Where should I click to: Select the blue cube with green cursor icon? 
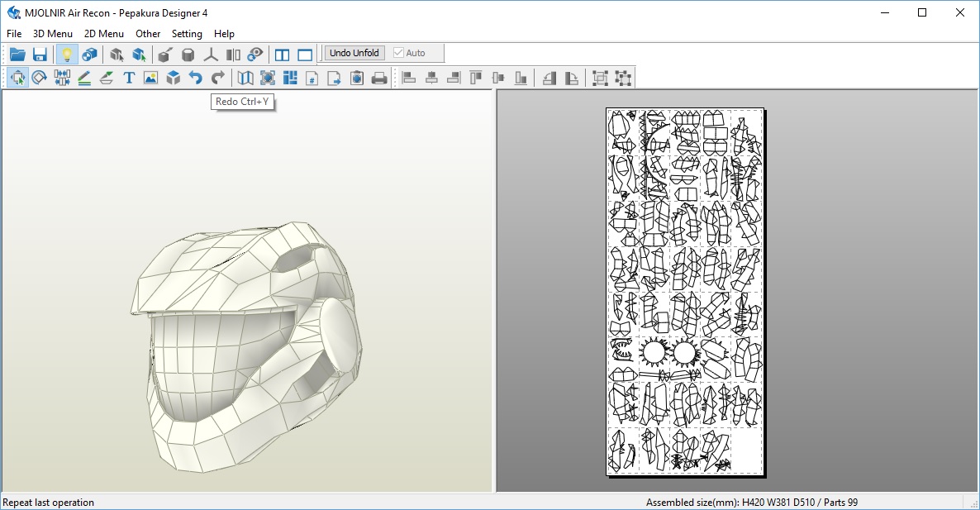[139, 55]
